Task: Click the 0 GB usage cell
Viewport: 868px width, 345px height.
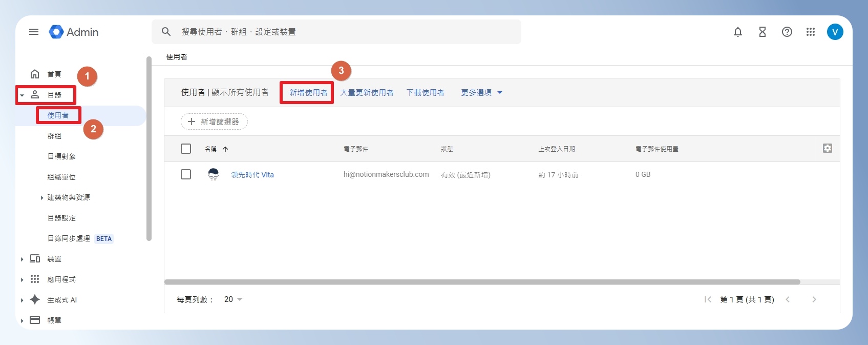Action: 643,174
